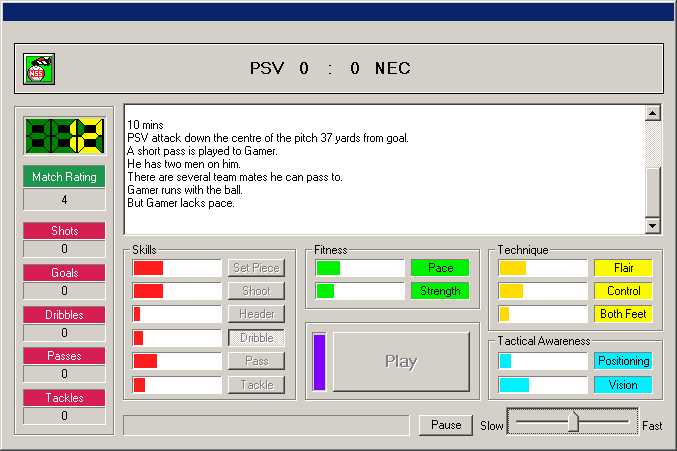
Task: Click the green Match Rating label
Action: pyautogui.click(x=64, y=177)
